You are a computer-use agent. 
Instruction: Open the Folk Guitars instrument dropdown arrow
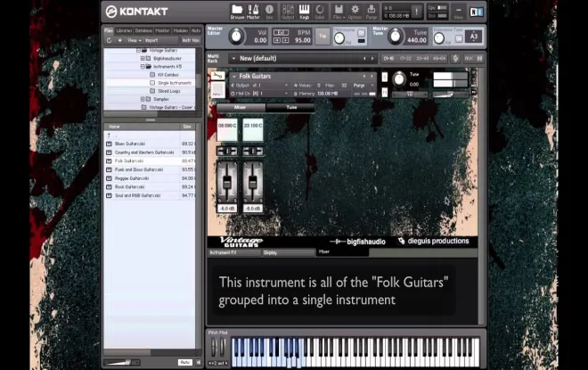234,76
